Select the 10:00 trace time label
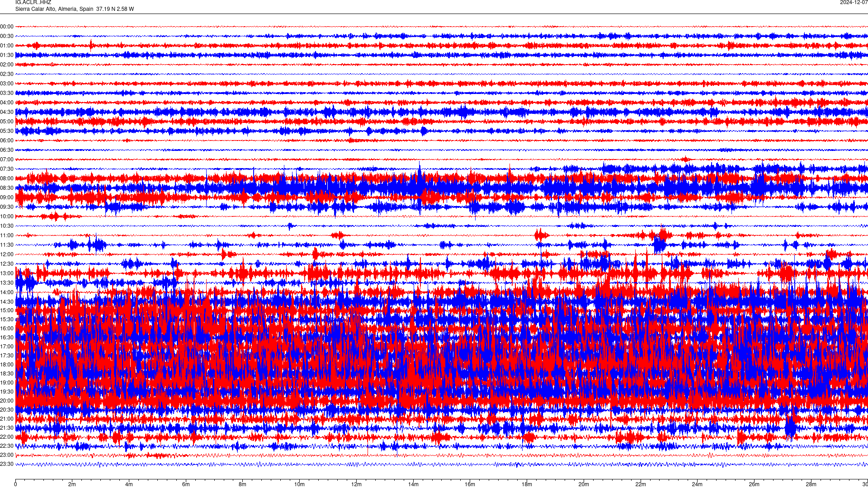Image resolution: width=868 pixels, height=488 pixels. (x=7, y=216)
